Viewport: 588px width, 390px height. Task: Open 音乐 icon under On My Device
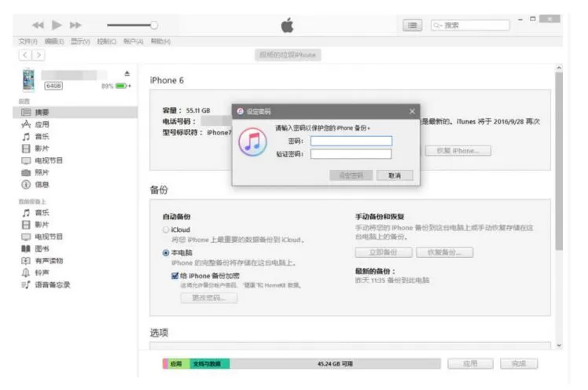pyautogui.click(x=26, y=212)
